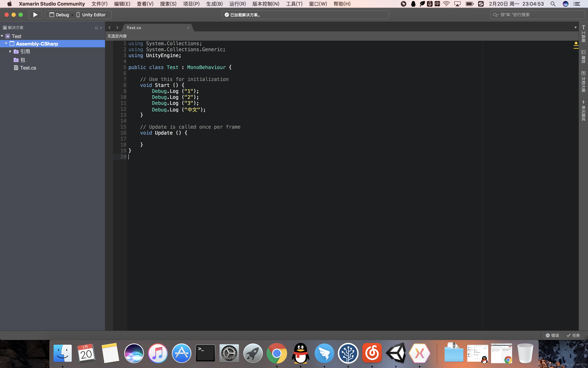This screenshot has width=588, height=368.
Task: Open the 错误 errors pad
Action: tap(552, 335)
